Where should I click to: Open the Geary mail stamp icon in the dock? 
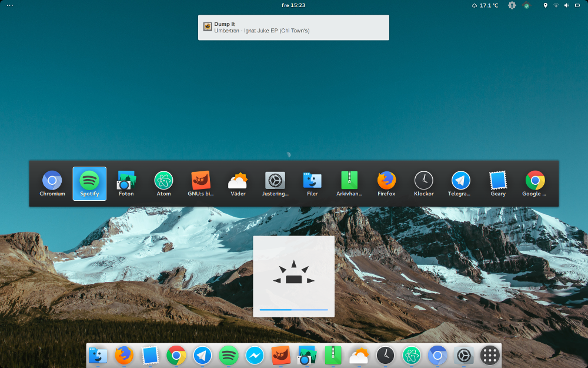coord(150,355)
